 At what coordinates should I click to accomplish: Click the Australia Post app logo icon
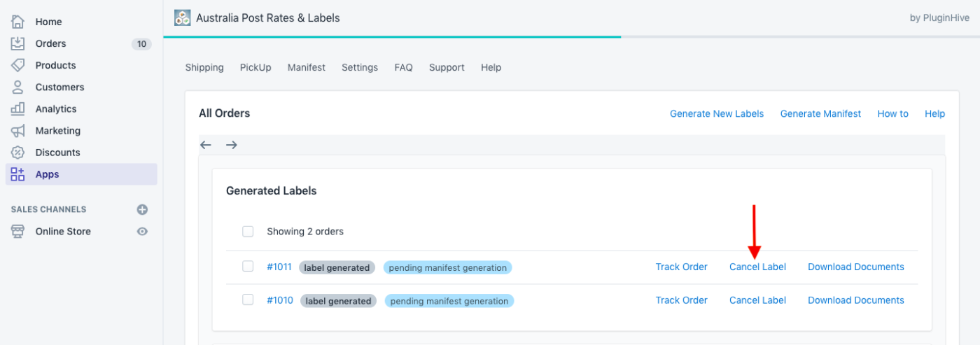coord(182,17)
